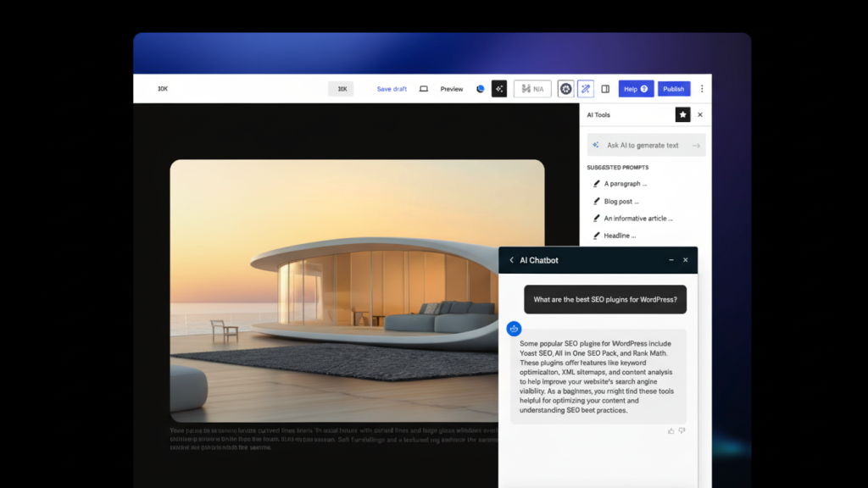Click the black AI sparkle icon in toolbar
Image resolution: width=868 pixels, height=488 pixels.
point(499,89)
